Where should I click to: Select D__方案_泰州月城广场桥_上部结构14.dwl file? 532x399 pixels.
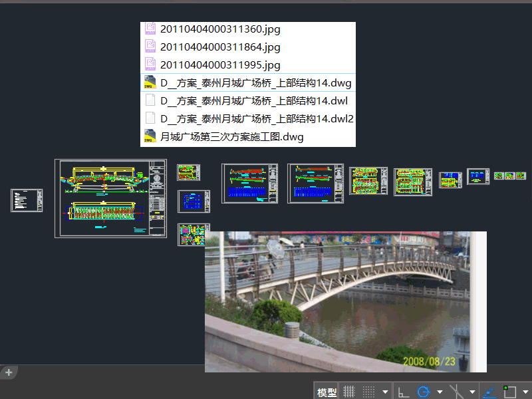(248, 101)
